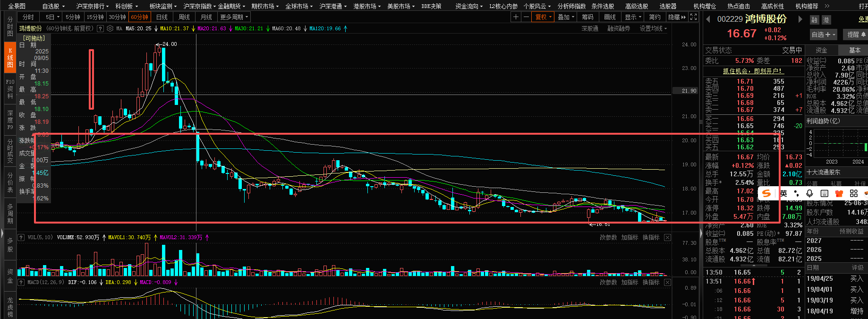Click the zoom-in plus icon on the chart toolbar
The width and height of the screenshot is (868, 319).
(x=516, y=17)
